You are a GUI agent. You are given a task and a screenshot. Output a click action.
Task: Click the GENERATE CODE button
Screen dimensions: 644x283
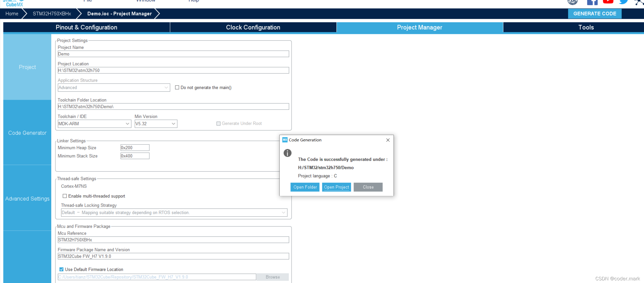[x=595, y=14]
